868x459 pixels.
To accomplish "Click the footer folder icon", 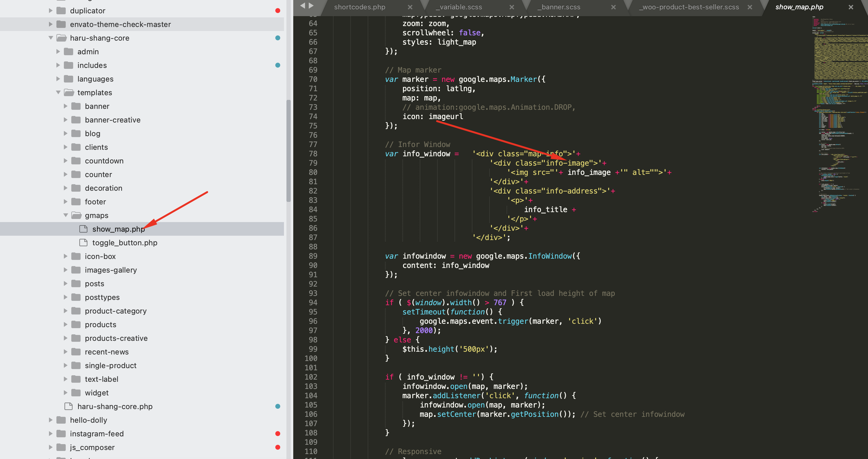I will pyautogui.click(x=76, y=202).
